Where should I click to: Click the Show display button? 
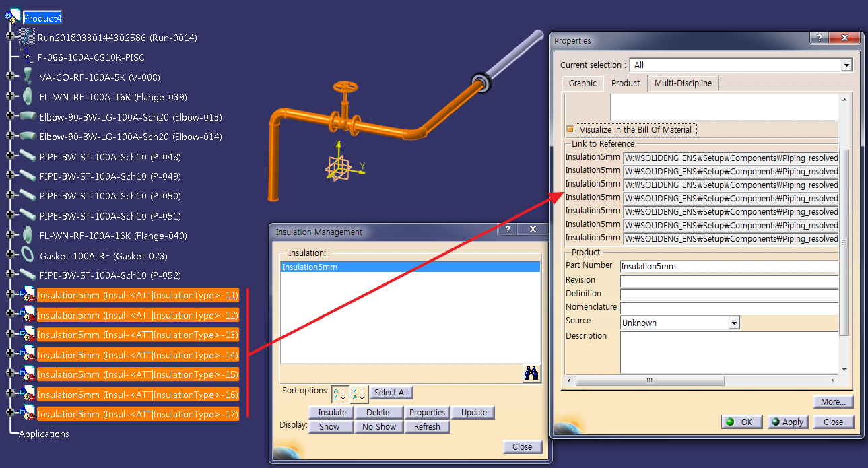[x=330, y=426]
